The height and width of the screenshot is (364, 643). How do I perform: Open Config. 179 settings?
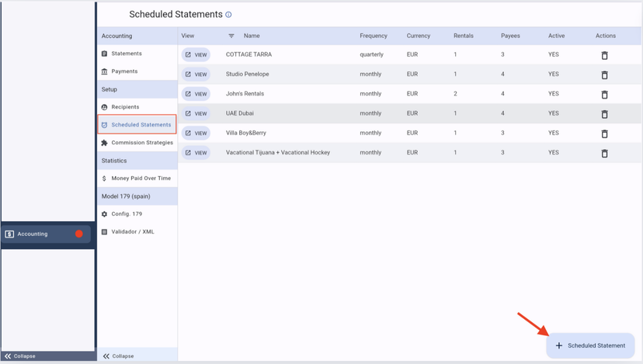click(127, 214)
